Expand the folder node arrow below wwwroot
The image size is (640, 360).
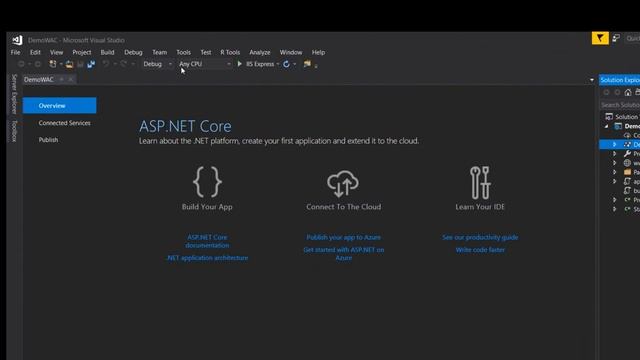[x=615, y=172]
